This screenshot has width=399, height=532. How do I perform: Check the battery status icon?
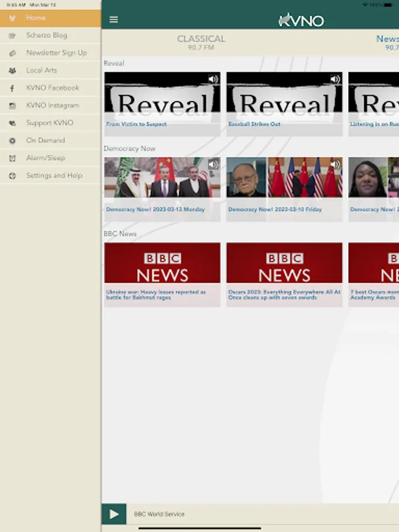point(388,5)
